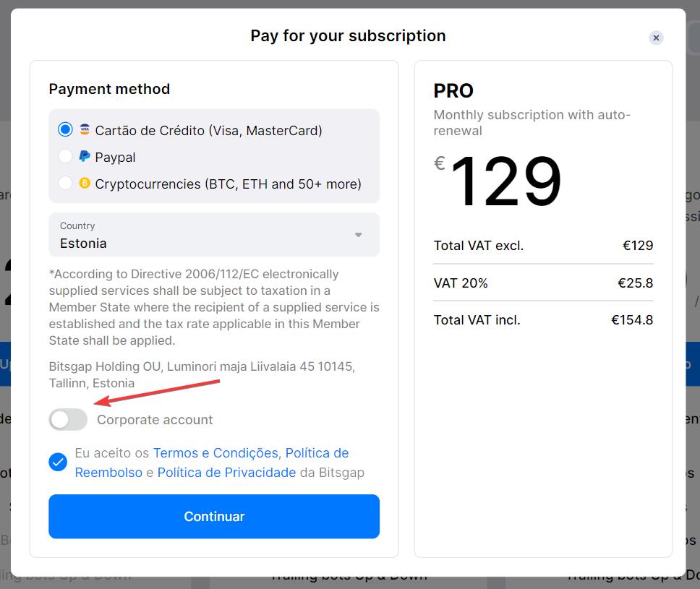Enable the Corporate account toggle

click(x=68, y=420)
